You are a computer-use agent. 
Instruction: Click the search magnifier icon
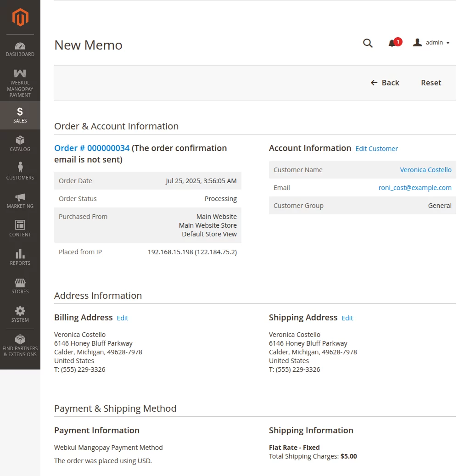(368, 43)
